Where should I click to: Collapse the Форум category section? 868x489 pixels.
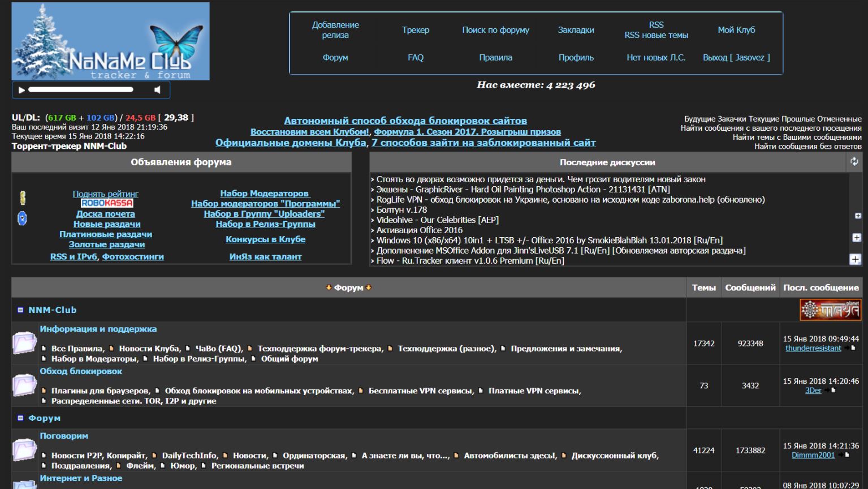pyautogui.click(x=20, y=418)
